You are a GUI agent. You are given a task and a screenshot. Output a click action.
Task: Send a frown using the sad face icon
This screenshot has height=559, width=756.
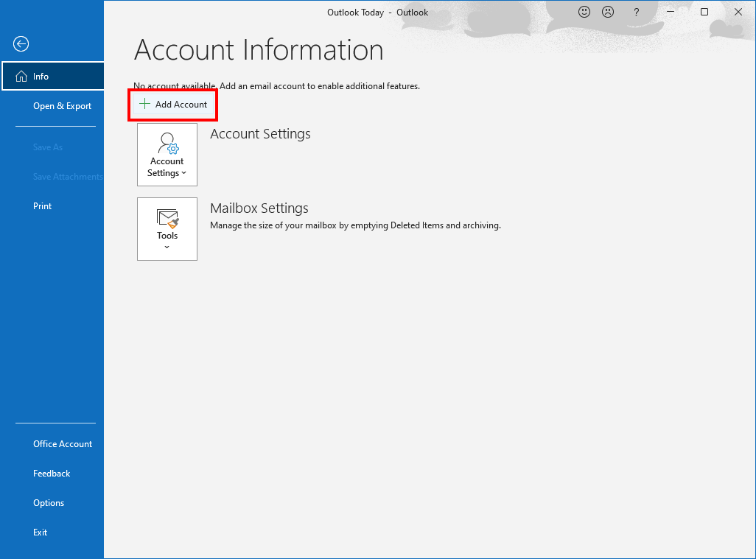(x=608, y=12)
